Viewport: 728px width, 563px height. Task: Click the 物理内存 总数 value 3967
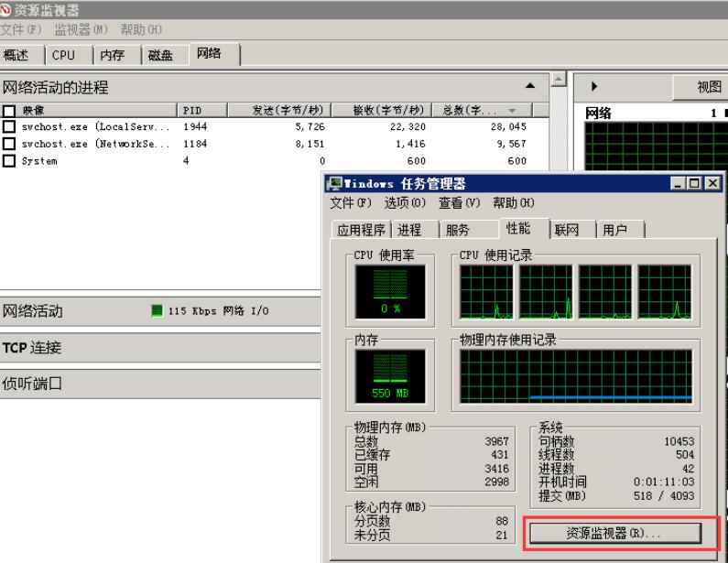coord(497,441)
